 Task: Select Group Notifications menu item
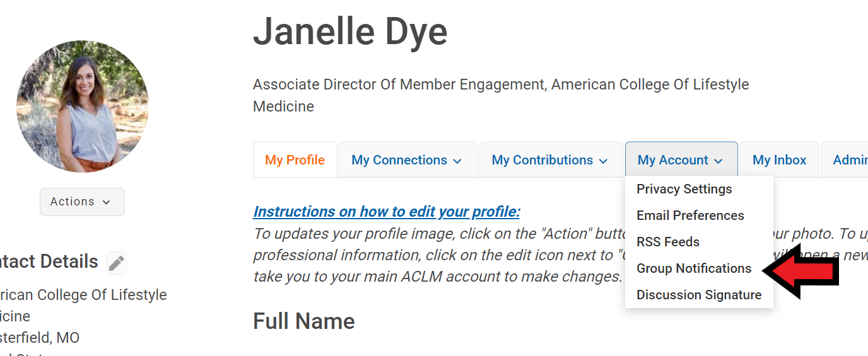(x=694, y=268)
